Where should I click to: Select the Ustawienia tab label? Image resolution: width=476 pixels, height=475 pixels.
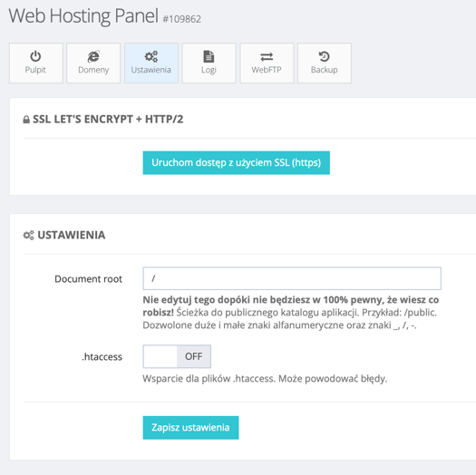[x=151, y=70]
